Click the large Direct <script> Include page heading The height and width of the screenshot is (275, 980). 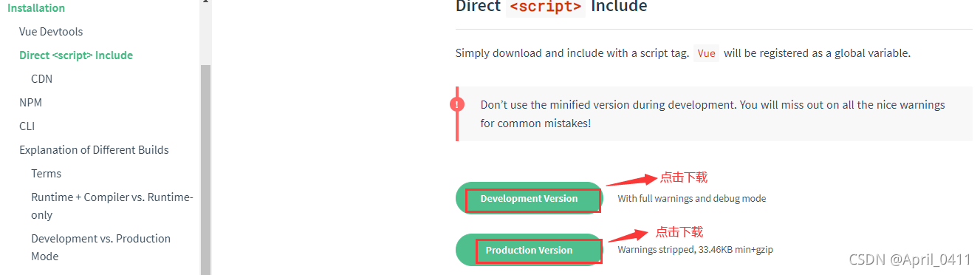click(551, 7)
